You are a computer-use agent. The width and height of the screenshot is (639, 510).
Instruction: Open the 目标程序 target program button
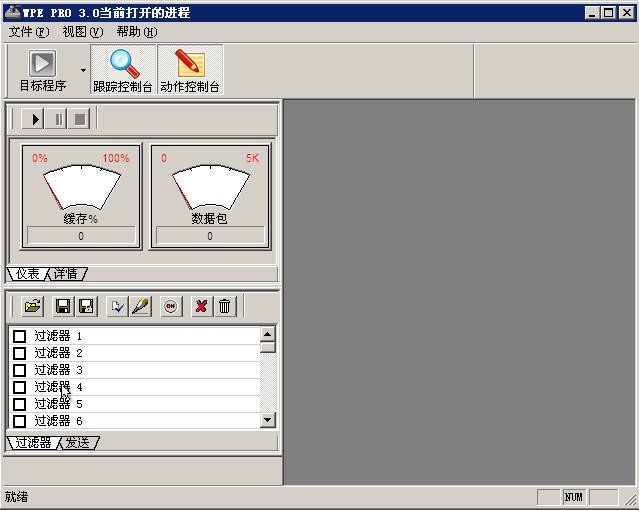coord(42,71)
